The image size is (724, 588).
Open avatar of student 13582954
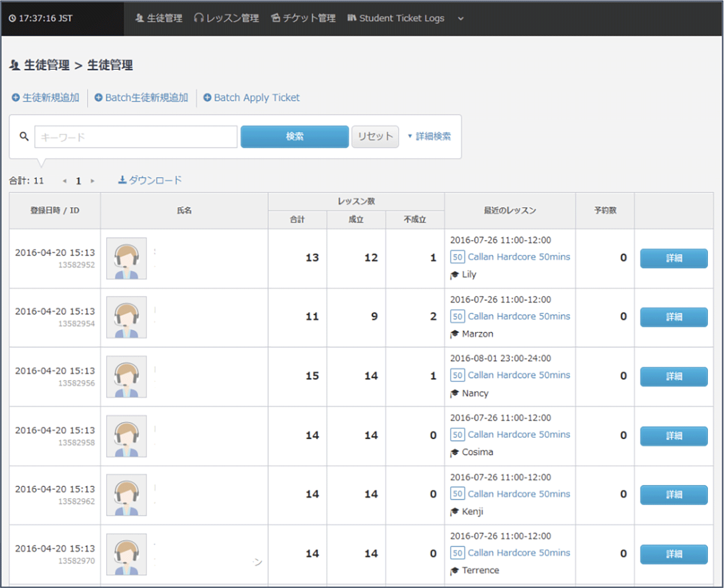click(127, 317)
